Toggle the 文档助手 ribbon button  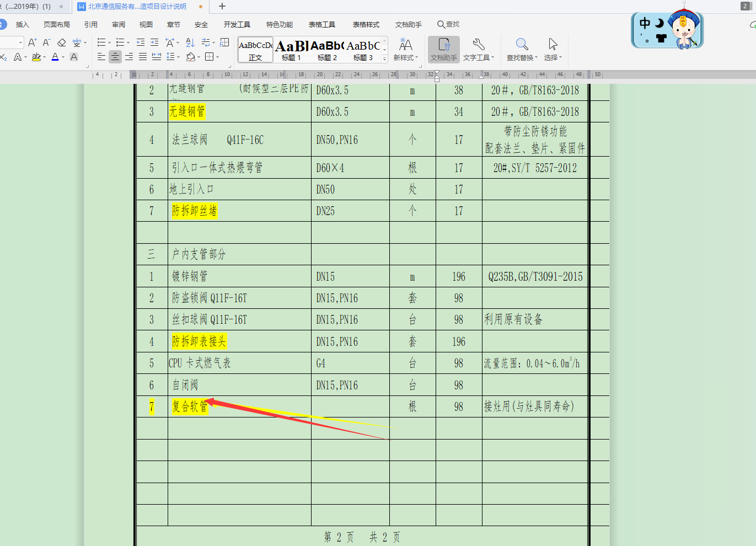[444, 49]
